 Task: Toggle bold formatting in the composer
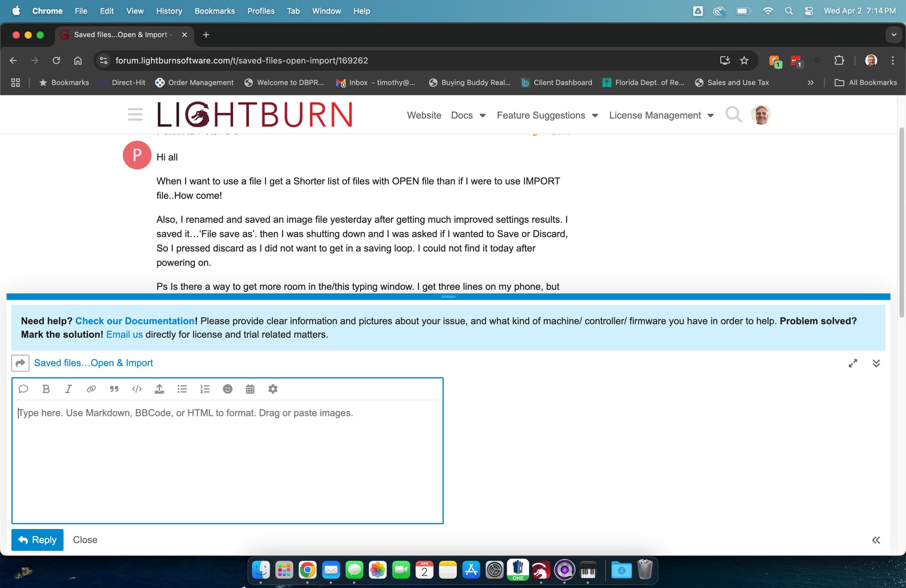[x=46, y=389]
